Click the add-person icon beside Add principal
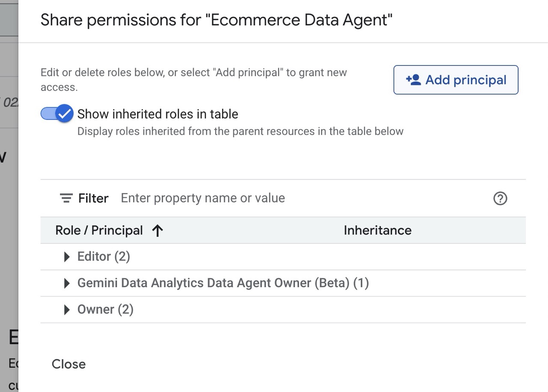The height and width of the screenshot is (392, 548). point(413,80)
